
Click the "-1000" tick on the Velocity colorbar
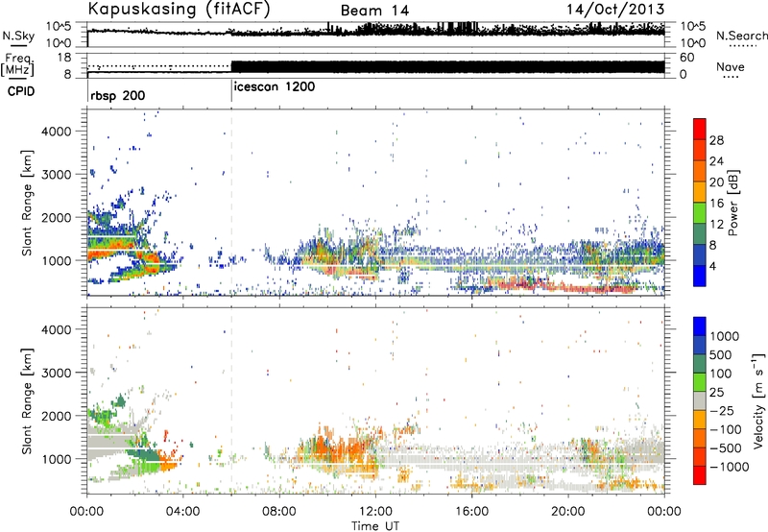click(730, 467)
